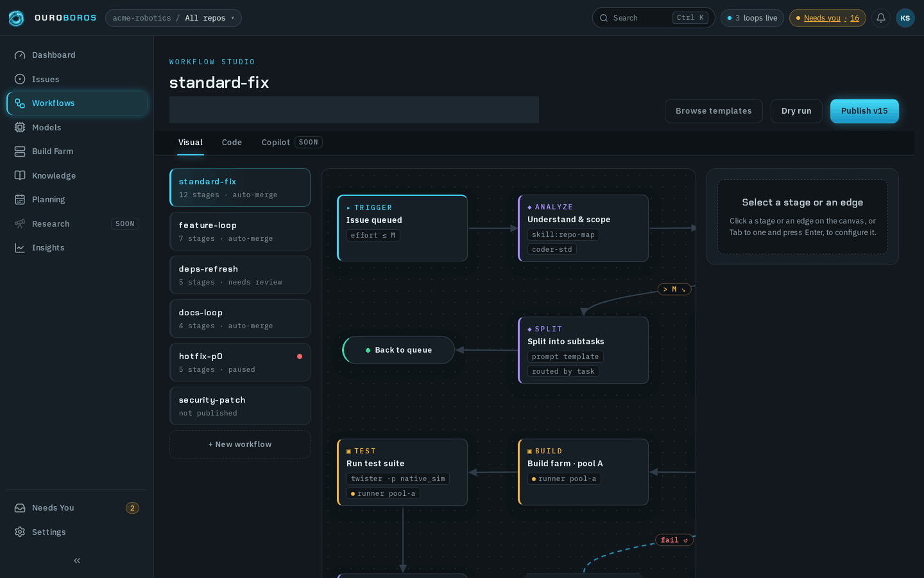
Task: Start a Dry run
Action: tap(796, 111)
